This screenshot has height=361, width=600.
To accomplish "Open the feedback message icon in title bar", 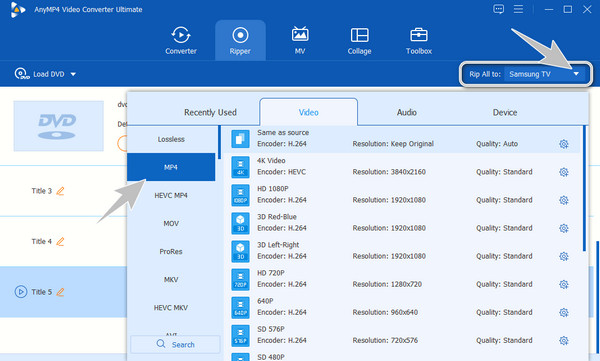I will (498, 9).
